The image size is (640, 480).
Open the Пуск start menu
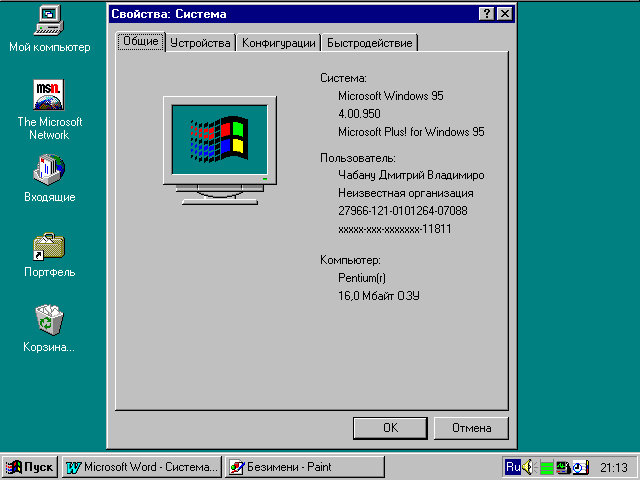tap(30, 467)
